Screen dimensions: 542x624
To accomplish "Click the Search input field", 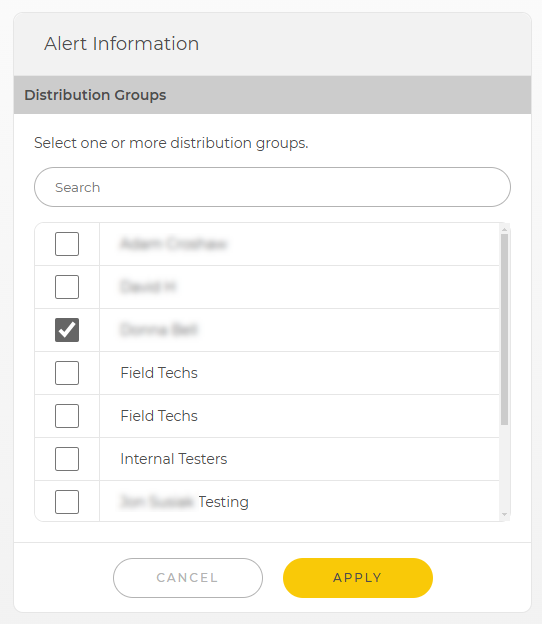I will (x=272, y=187).
